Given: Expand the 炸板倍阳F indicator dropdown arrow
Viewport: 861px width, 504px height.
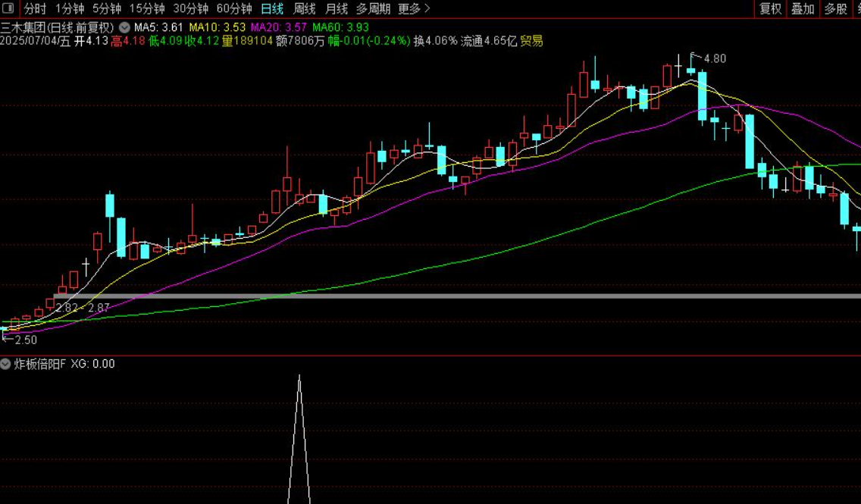Looking at the screenshot, I should point(6,365).
